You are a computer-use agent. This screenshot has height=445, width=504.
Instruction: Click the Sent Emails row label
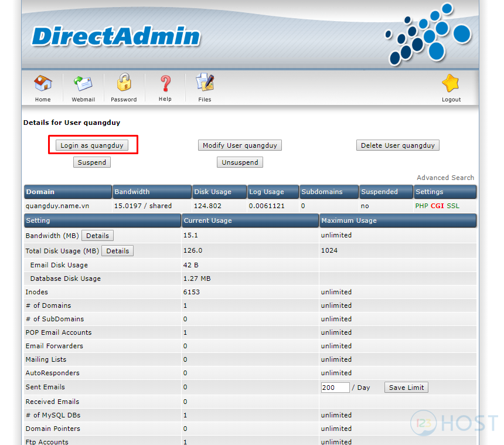(45, 387)
